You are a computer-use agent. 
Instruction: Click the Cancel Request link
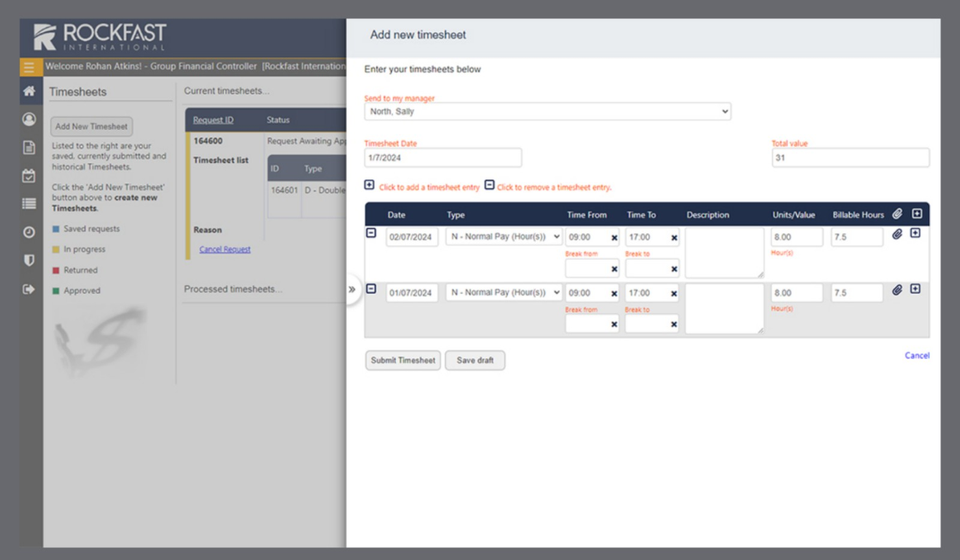click(224, 248)
